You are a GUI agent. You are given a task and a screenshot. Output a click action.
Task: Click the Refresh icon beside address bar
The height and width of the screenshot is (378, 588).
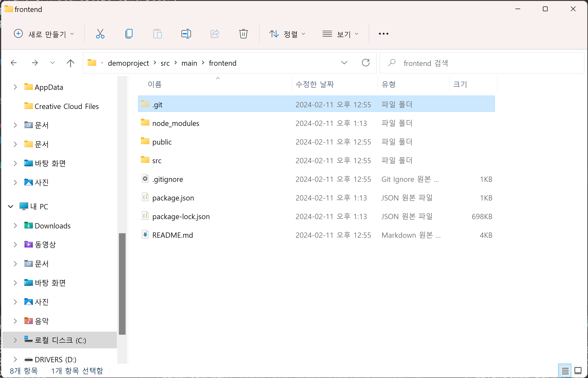366,63
